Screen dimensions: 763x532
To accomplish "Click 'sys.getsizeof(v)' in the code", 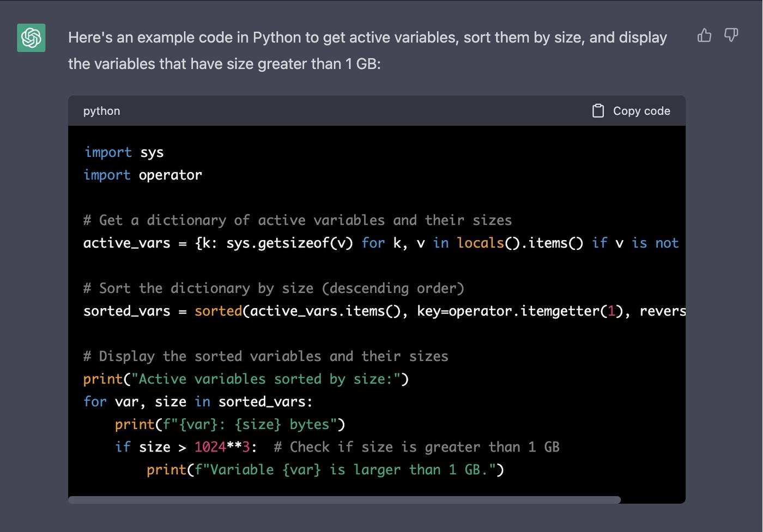I will 289,243.
